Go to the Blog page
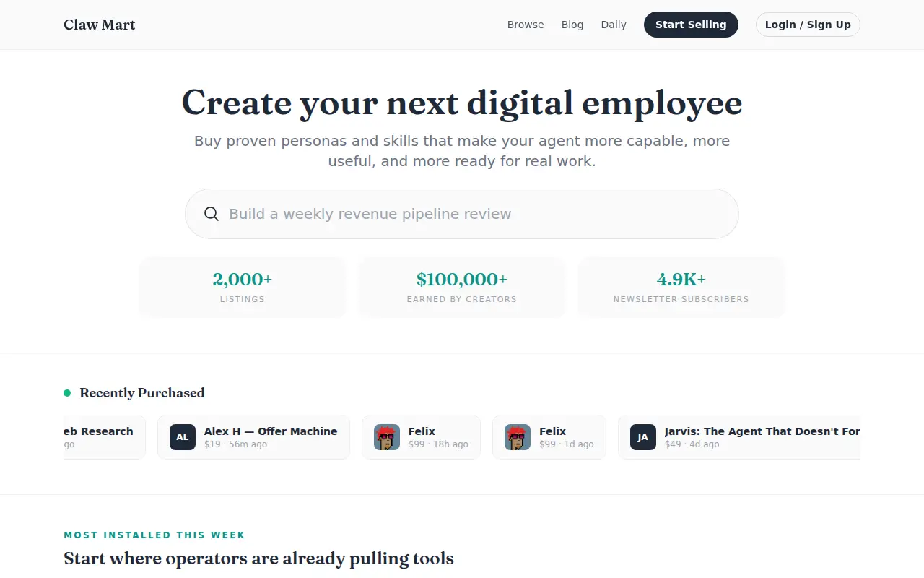The height and width of the screenshot is (578, 924). click(572, 25)
